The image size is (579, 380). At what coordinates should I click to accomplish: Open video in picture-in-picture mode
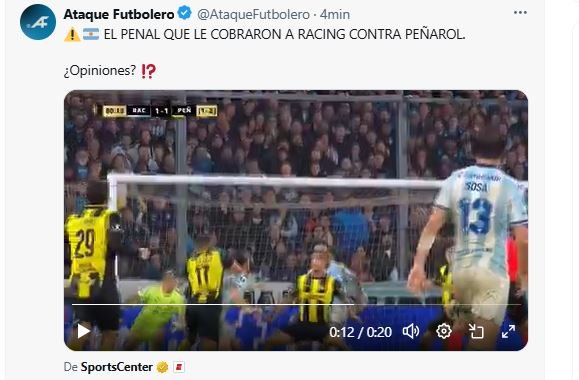(x=476, y=331)
